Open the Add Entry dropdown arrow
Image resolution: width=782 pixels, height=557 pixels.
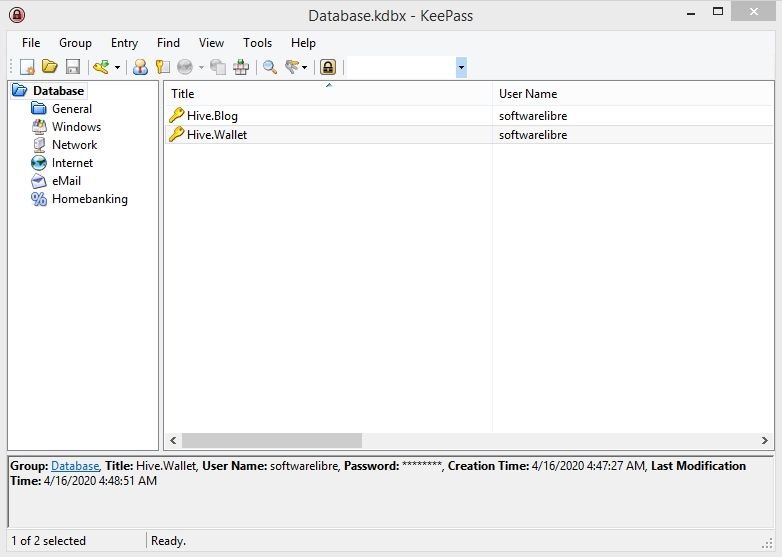click(117, 67)
